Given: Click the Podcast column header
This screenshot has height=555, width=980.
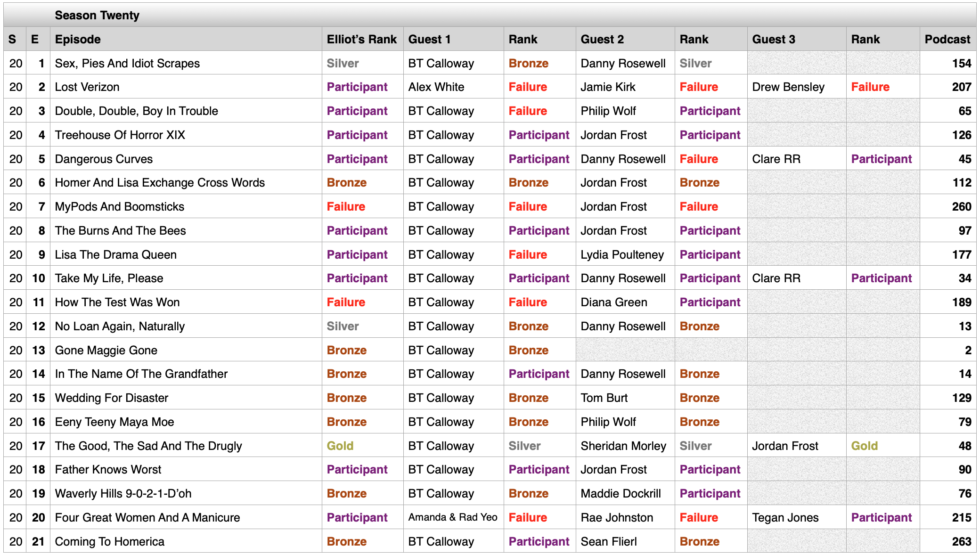Looking at the screenshot, I should click(x=947, y=39).
